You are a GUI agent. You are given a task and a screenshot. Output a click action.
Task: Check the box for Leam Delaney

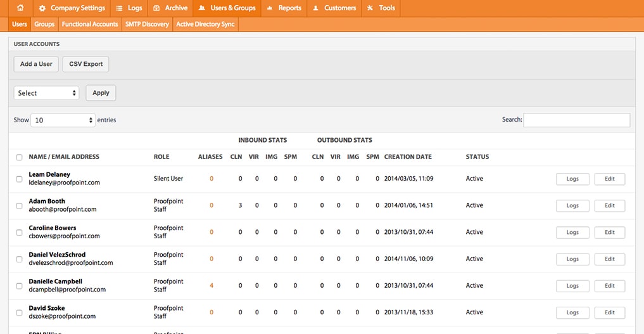pyautogui.click(x=19, y=179)
